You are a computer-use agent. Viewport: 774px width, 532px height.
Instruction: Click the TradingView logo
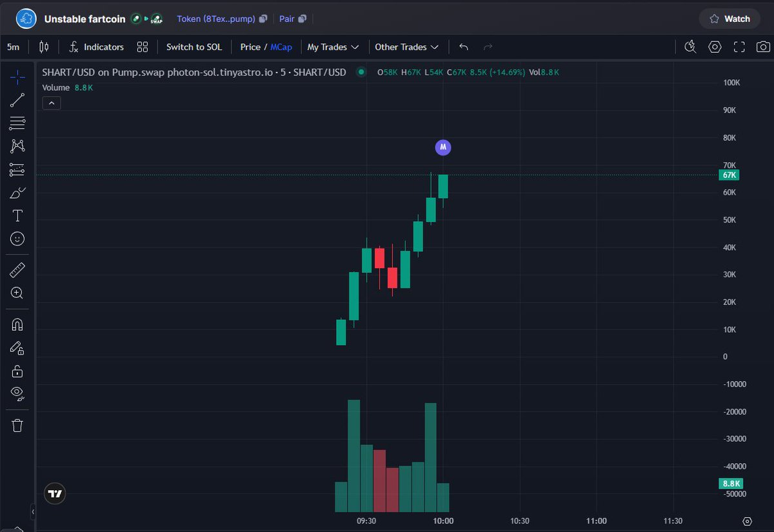pos(55,494)
